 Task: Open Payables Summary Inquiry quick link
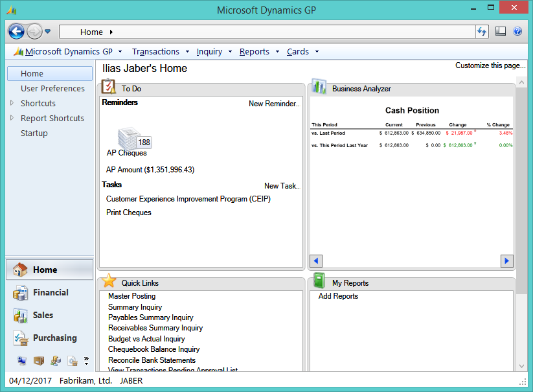[151, 317]
